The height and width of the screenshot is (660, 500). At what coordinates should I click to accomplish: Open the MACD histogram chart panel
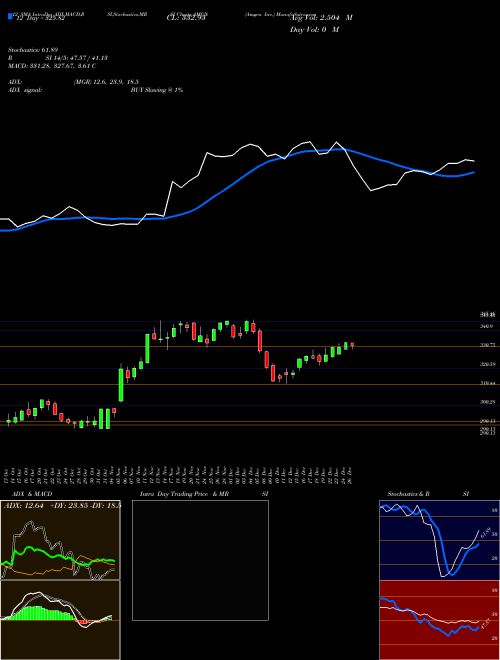coord(60,620)
